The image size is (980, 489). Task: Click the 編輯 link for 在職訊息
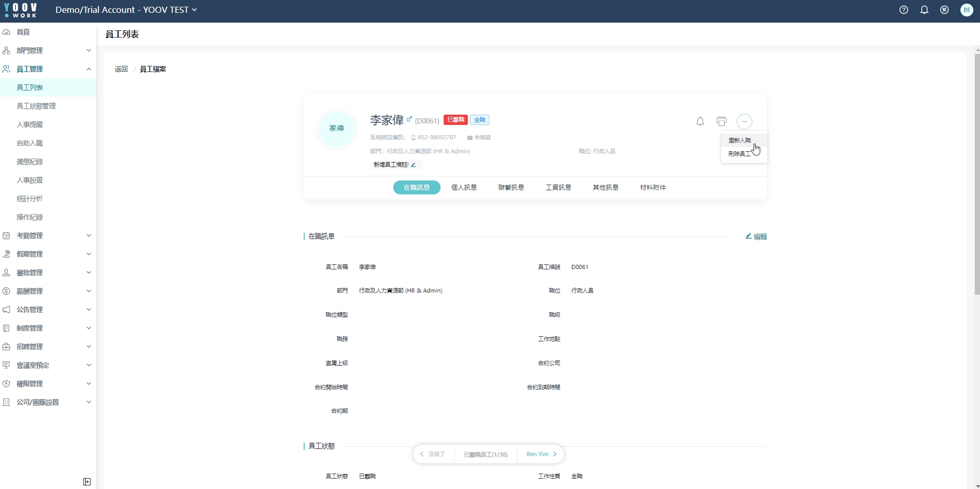pyautogui.click(x=756, y=237)
